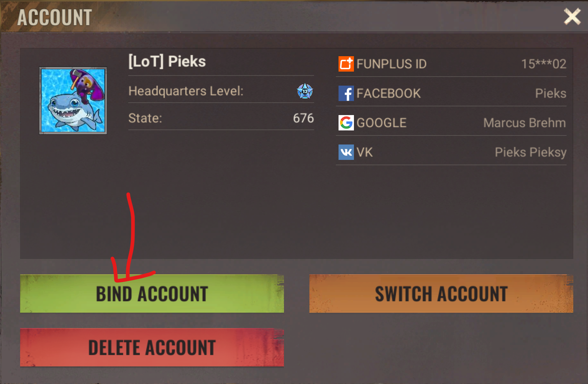
Task: Click the Facebook logo icon
Action: click(346, 93)
